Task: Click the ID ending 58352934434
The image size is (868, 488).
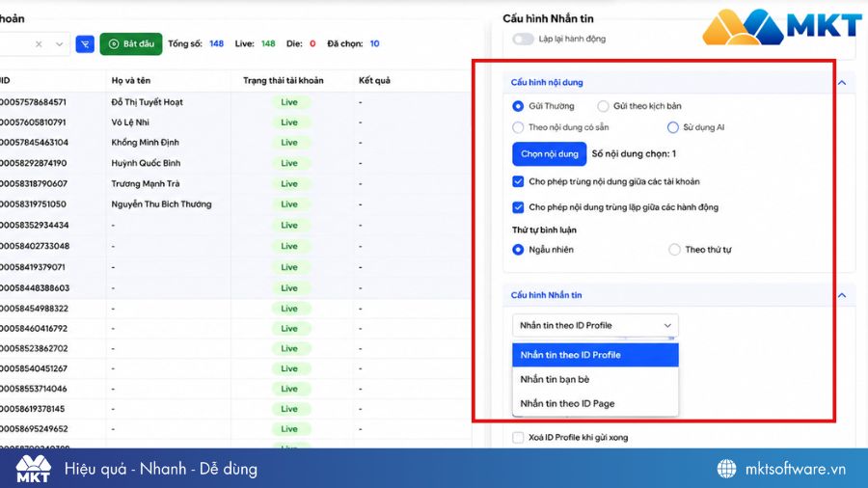Action: pyautogui.click(x=35, y=225)
